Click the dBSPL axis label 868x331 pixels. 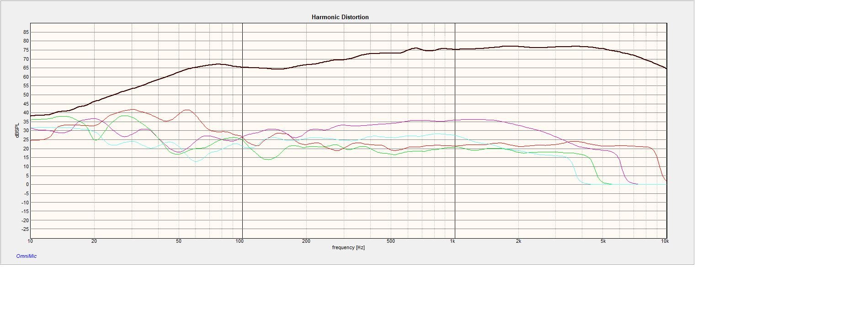coord(17,130)
